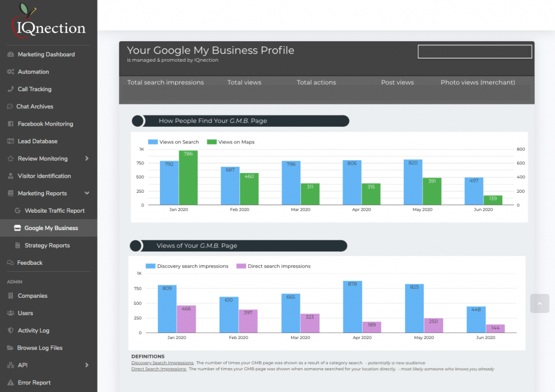Click the scroll-to-top arrow button
Viewport: 555px width, 392px height.
point(539,303)
